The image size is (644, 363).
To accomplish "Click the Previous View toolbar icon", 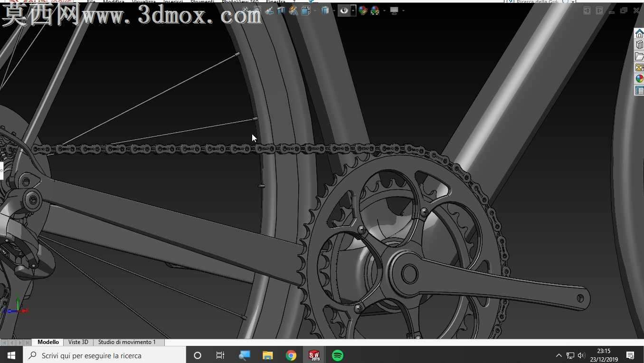I will [270, 10].
